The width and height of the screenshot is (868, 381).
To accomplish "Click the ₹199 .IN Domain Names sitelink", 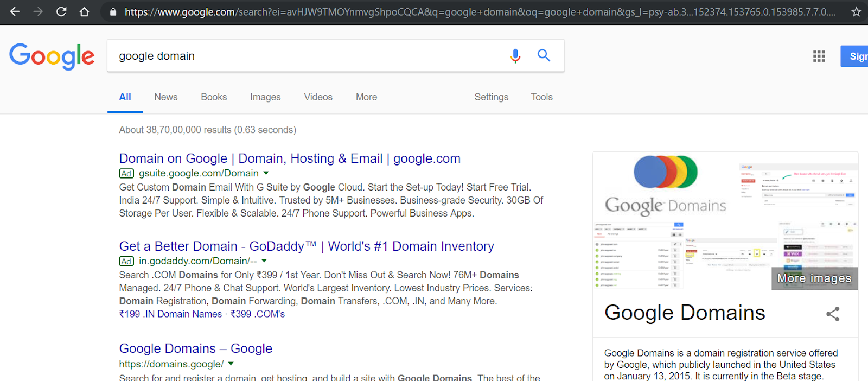I will click(x=170, y=314).
